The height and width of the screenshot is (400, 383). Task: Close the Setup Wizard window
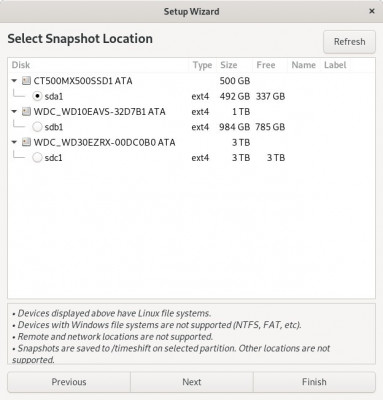[372, 11]
